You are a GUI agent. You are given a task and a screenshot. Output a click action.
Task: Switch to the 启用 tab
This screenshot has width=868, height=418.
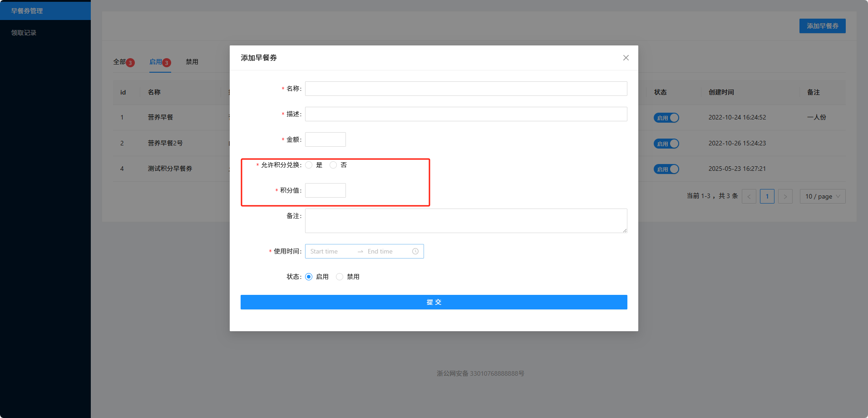(x=160, y=62)
